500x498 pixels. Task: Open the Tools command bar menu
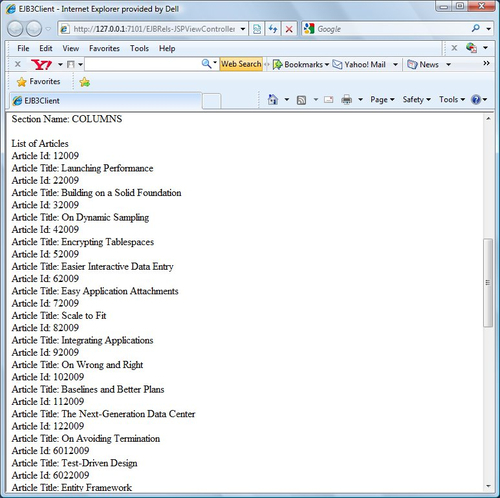(452, 100)
